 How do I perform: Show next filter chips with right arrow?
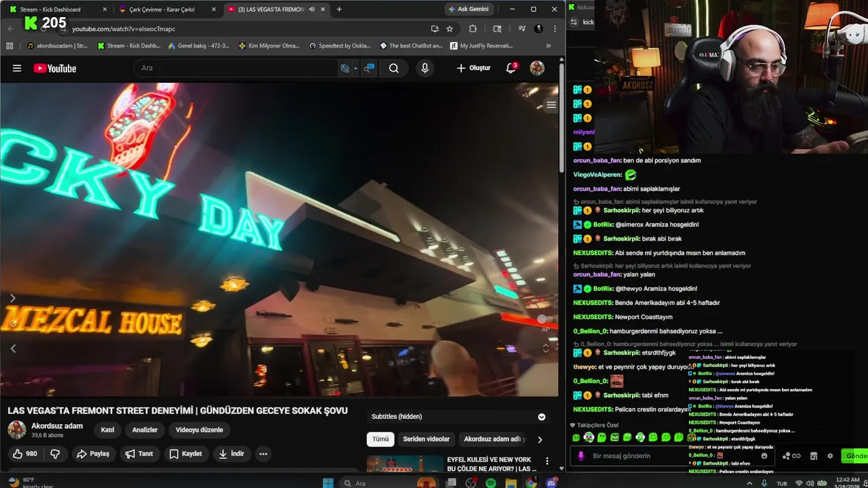(x=540, y=439)
